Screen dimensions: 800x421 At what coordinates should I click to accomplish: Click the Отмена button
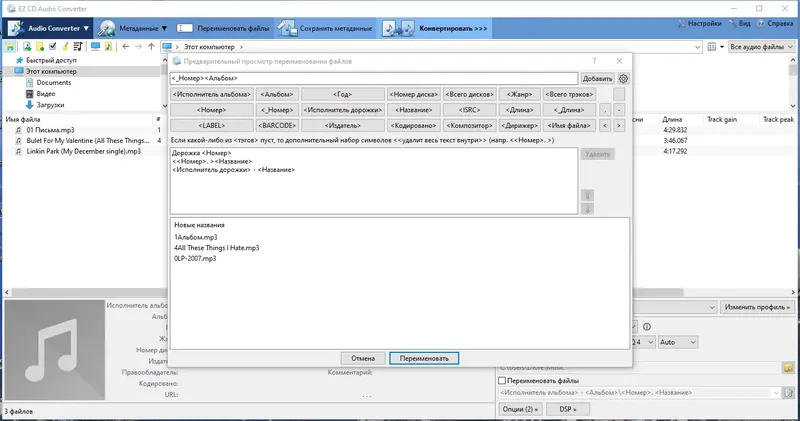(363, 358)
